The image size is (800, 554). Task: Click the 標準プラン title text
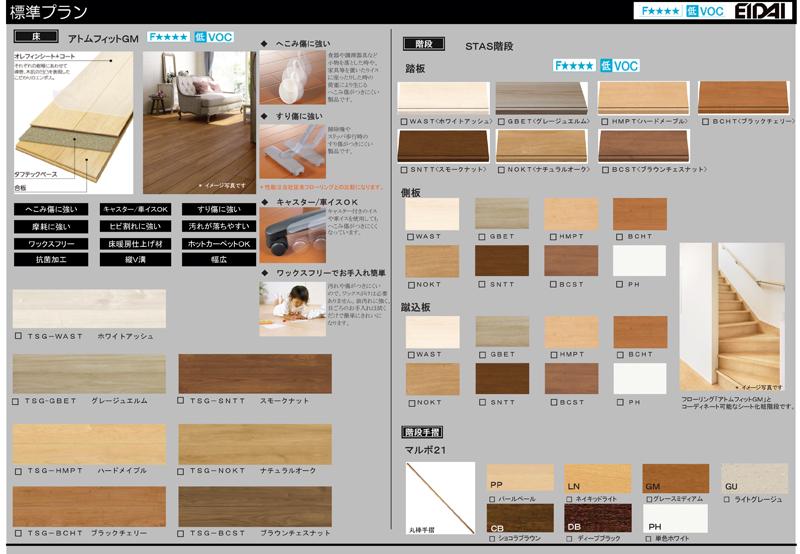click(49, 13)
